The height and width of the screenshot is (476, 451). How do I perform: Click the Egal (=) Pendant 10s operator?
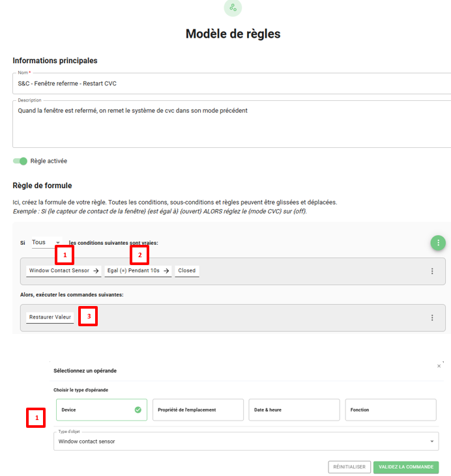click(x=138, y=270)
